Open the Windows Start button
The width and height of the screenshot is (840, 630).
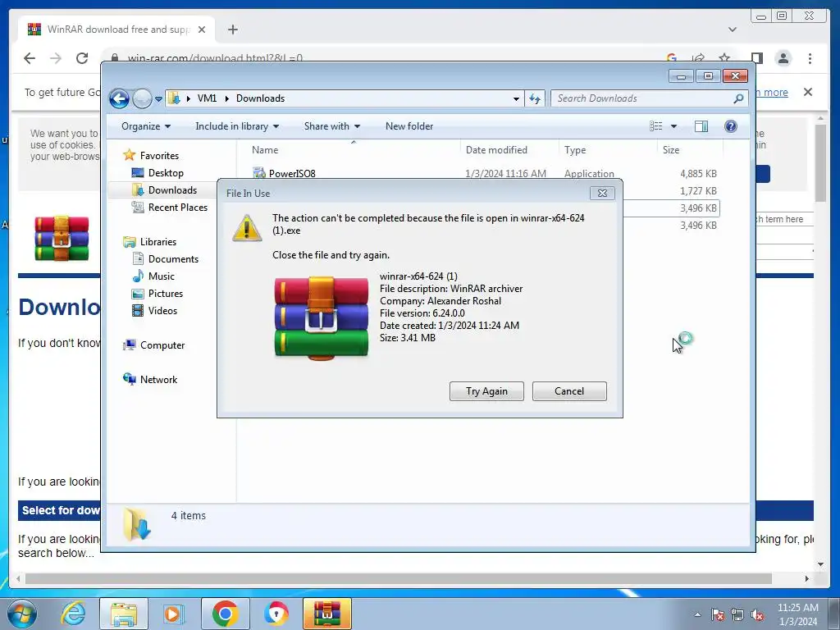pyautogui.click(x=22, y=614)
